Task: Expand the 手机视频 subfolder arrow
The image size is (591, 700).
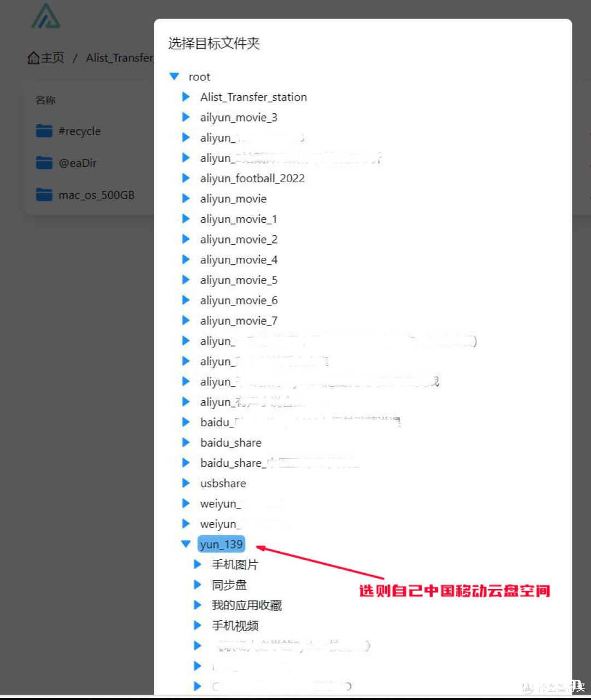Action: coord(198,625)
